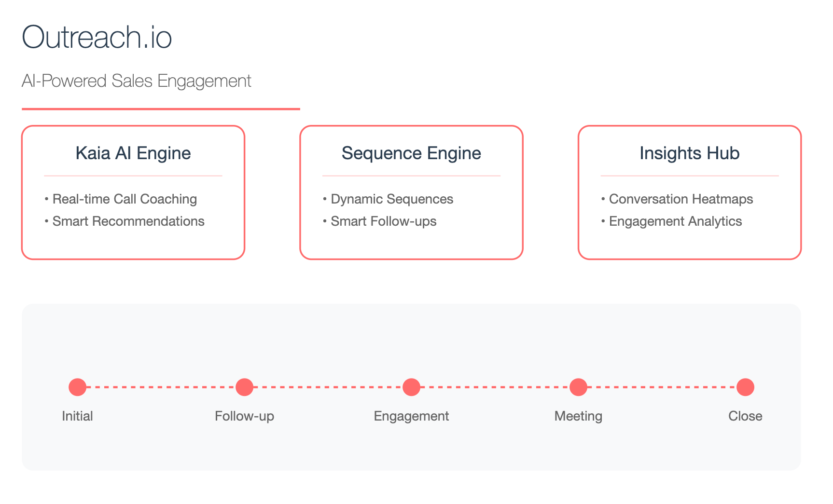
Task: Click the Initial label under the timeline
Action: coord(77,416)
